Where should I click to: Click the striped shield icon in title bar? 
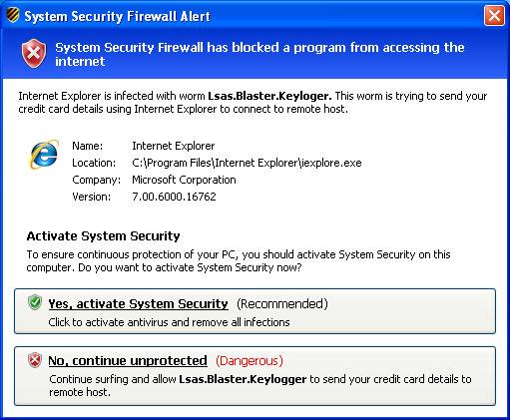pyautogui.click(x=13, y=15)
